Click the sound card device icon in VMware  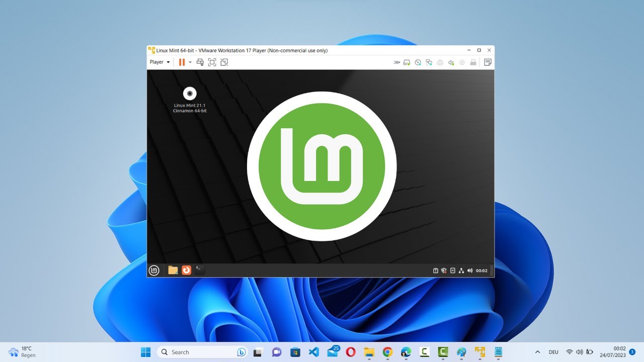pyautogui.click(x=451, y=62)
